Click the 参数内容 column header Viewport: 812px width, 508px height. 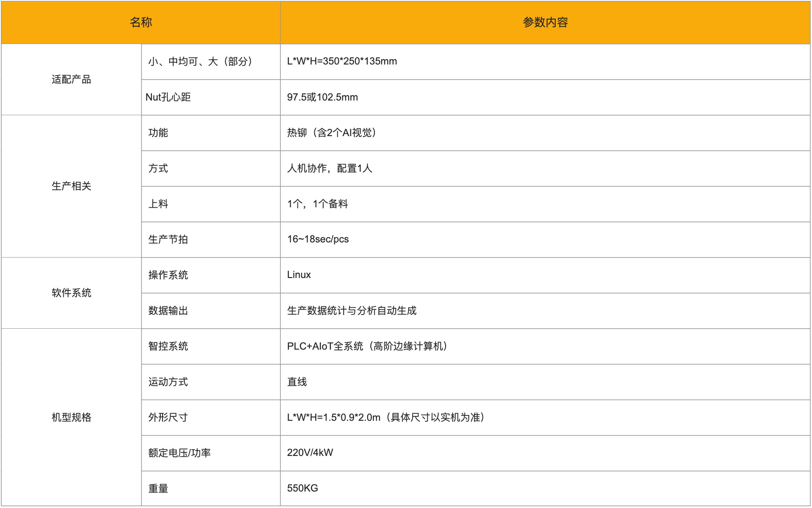point(545,22)
